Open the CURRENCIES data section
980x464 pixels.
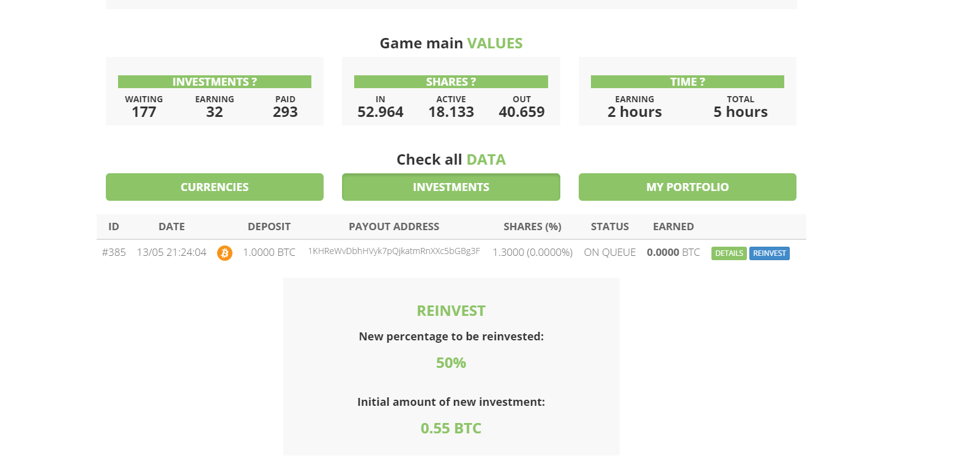(215, 187)
